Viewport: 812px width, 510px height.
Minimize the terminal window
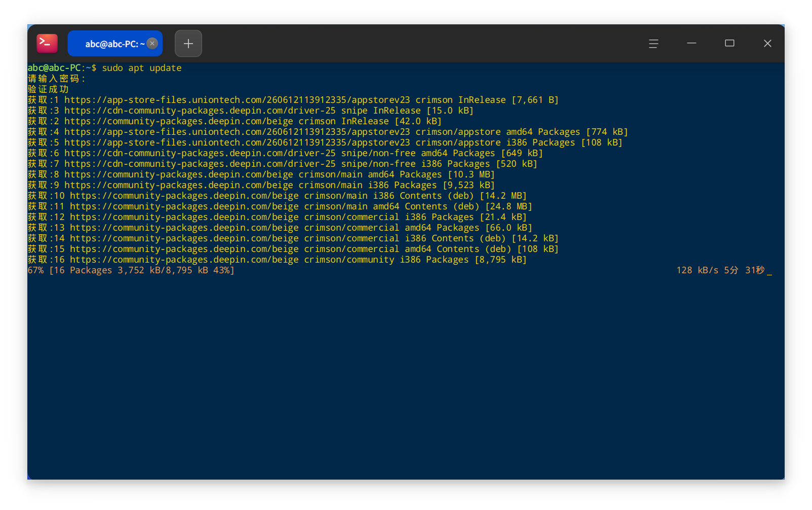(x=691, y=44)
